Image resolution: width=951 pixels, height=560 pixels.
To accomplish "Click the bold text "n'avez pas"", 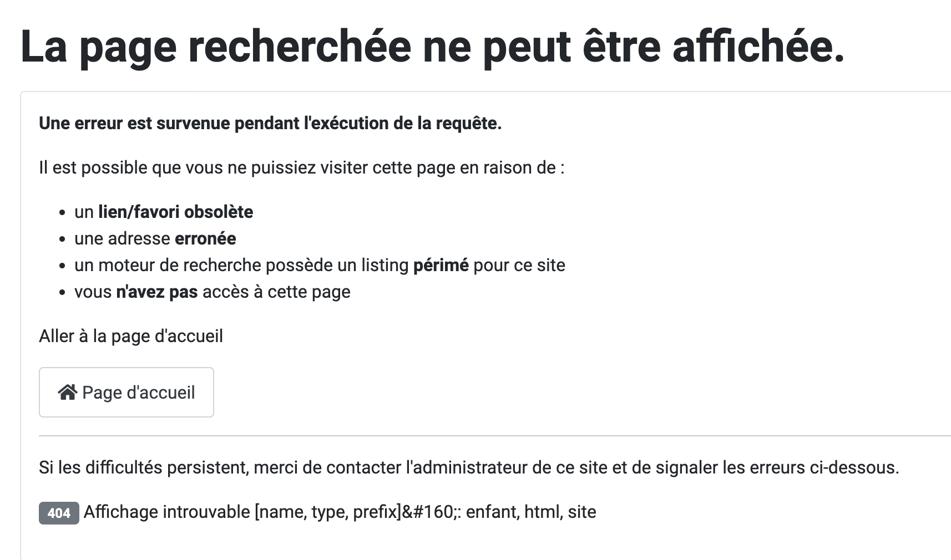I will click(x=157, y=292).
